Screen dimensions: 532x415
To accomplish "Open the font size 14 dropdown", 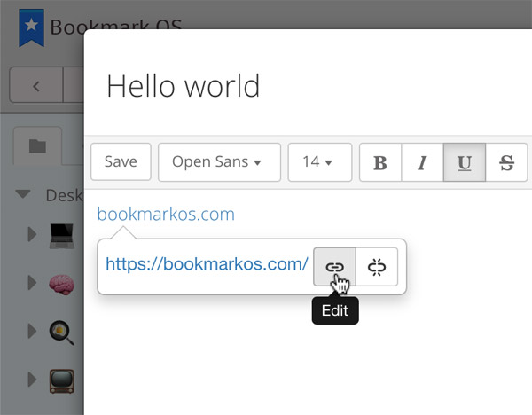I will (319, 162).
